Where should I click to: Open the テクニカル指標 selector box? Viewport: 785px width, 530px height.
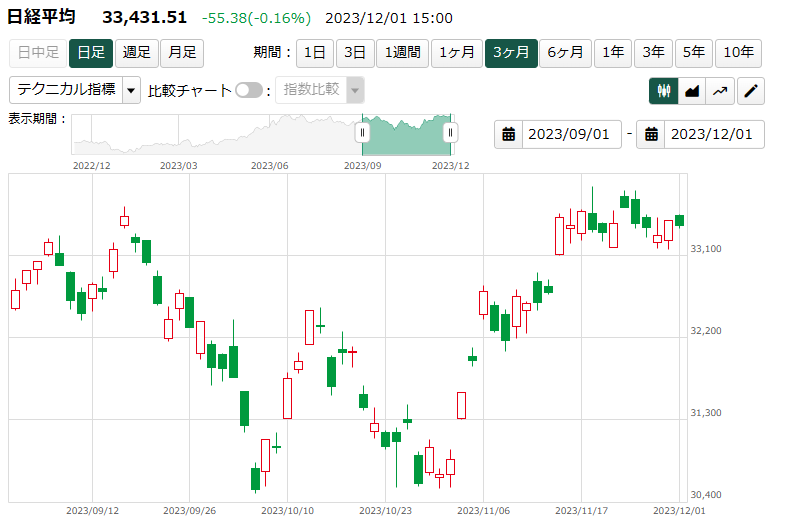coord(66,90)
